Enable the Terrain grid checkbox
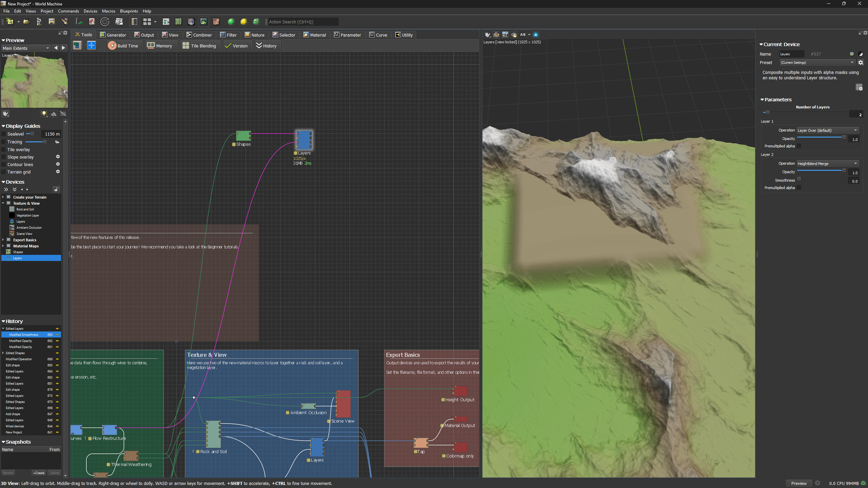The image size is (868, 488). pyautogui.click(x=4, y=172)
